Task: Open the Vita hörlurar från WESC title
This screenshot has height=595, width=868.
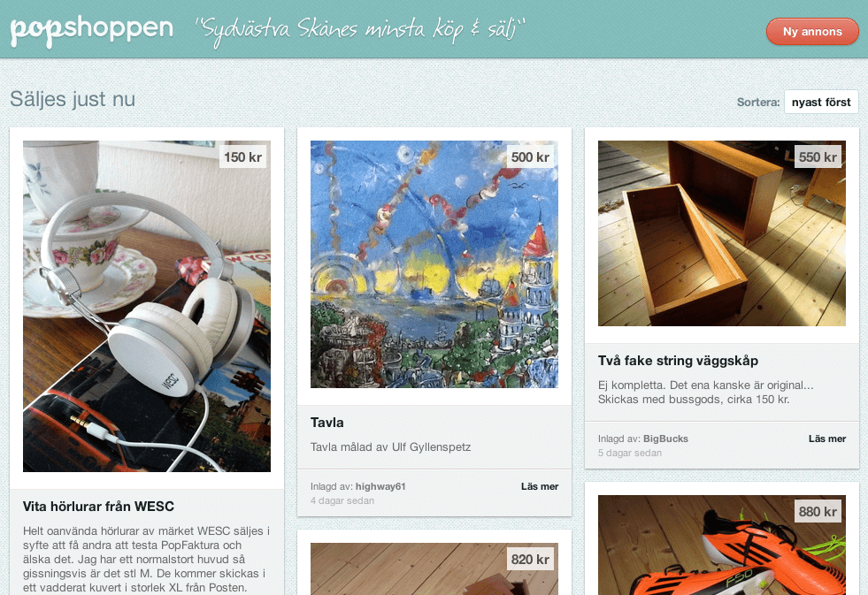Action: [x=98, y=507]
